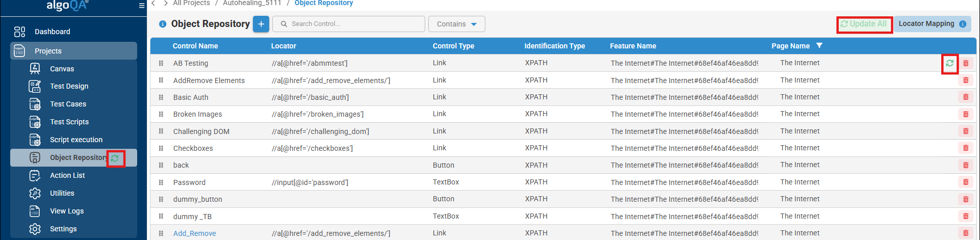Click the trash icon for the Checkboxes row

point(965,148)
